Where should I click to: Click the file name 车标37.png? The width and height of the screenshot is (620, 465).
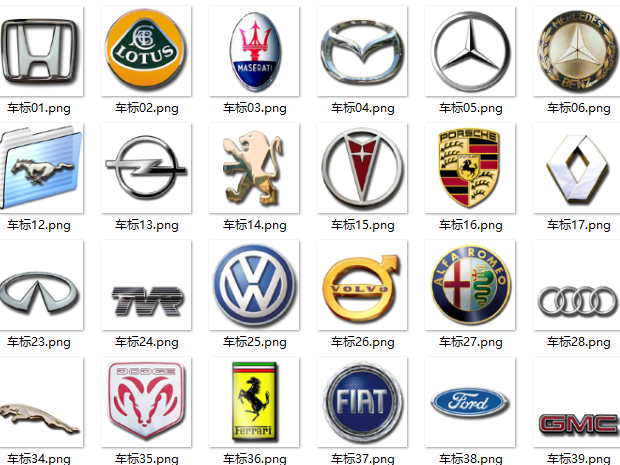pyautogui.click(x=363, y=459)
